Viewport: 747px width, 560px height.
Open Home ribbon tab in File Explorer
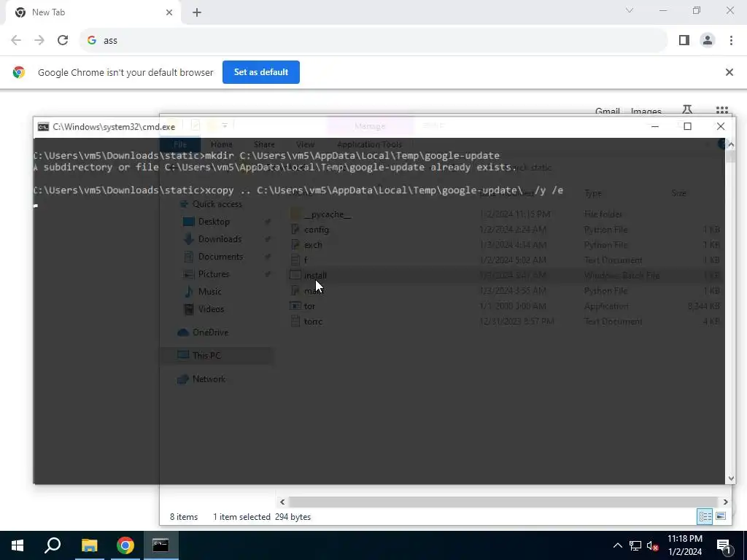(222, 144)
